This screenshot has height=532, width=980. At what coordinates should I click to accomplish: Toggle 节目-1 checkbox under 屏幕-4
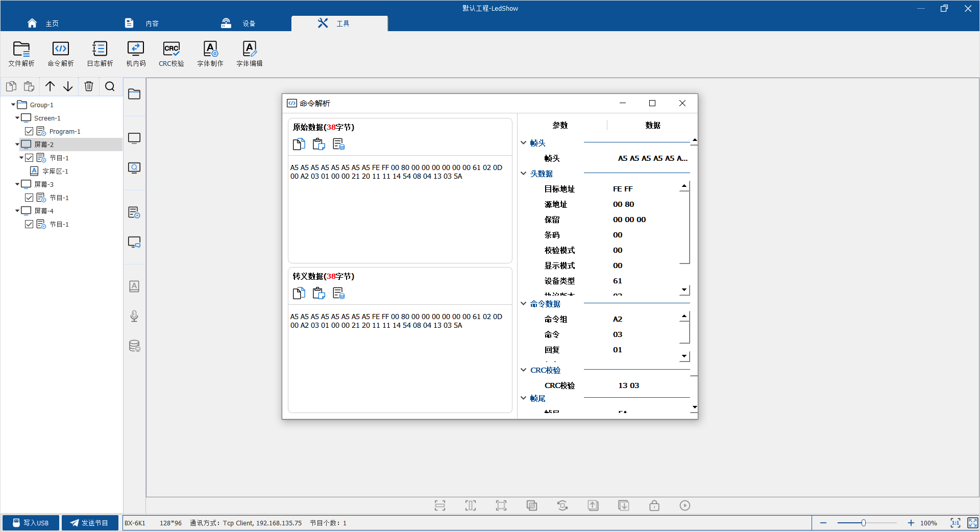(x=29, y=224)
